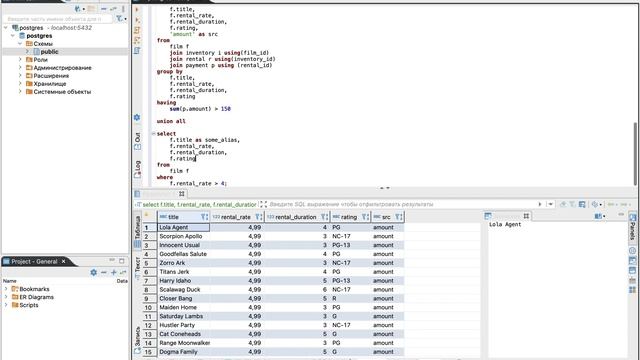Open the new connection dropdown in the navigator
Viewport: 640px width, 360px height.
pyautogui.click(x=84, y=9)
